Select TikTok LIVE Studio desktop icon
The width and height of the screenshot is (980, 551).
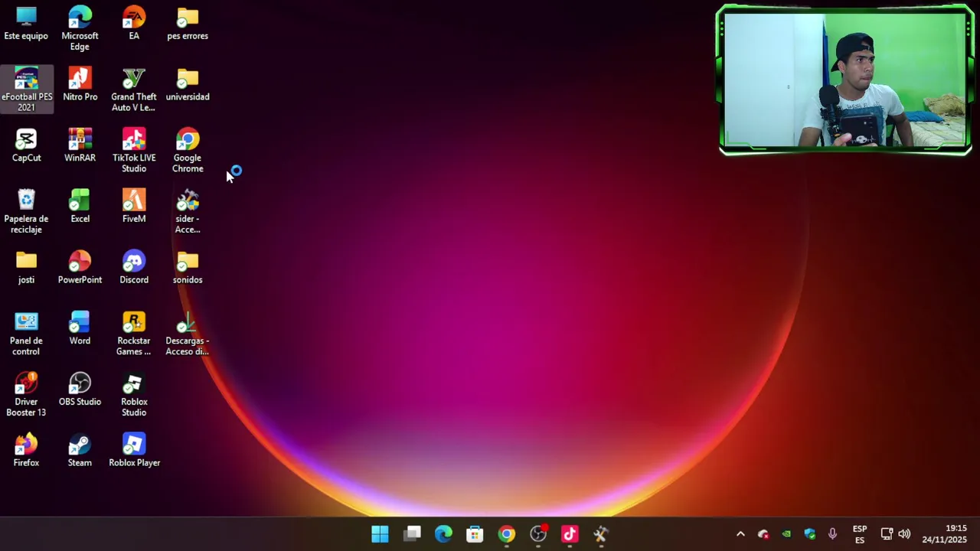click(x=134, y=151)
